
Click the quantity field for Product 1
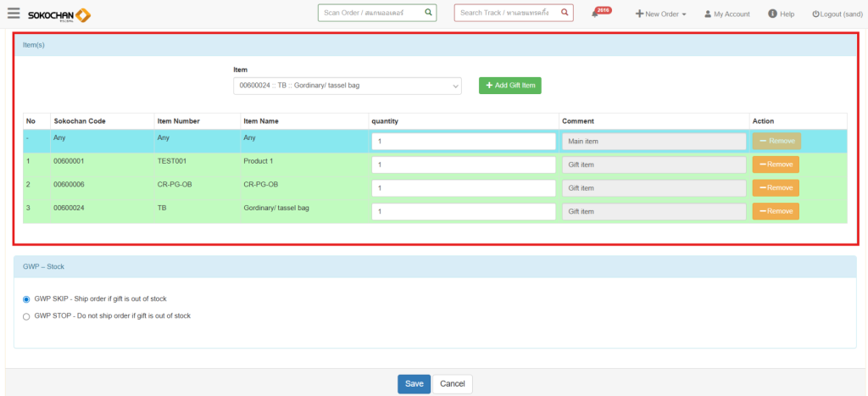[463, 165]
